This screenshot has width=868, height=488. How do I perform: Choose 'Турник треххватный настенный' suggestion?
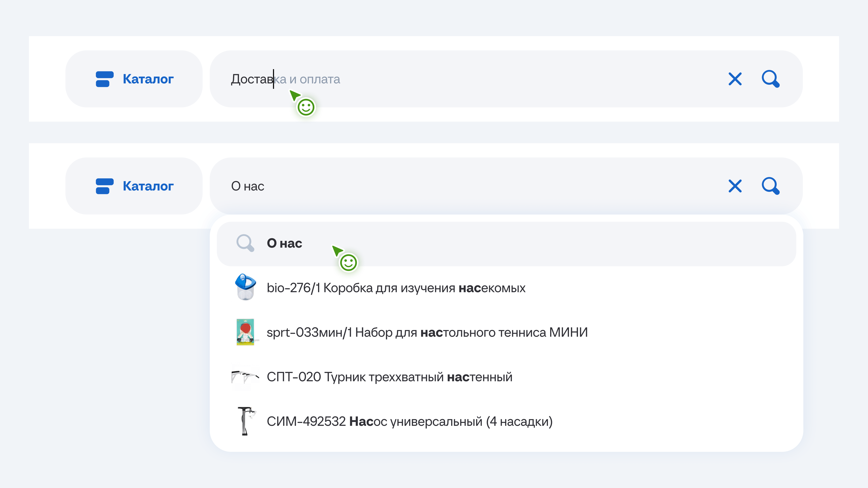[389, 377]
